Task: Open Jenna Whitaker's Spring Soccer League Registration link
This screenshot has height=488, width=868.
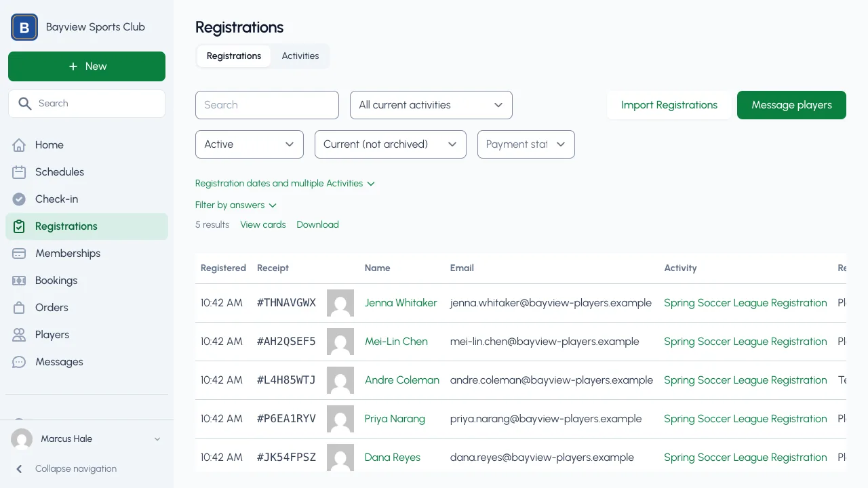Action: coord(745,303)
